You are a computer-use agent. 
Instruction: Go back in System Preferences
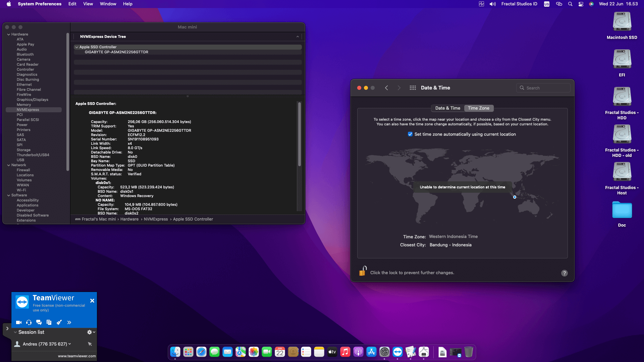(386, 88)
